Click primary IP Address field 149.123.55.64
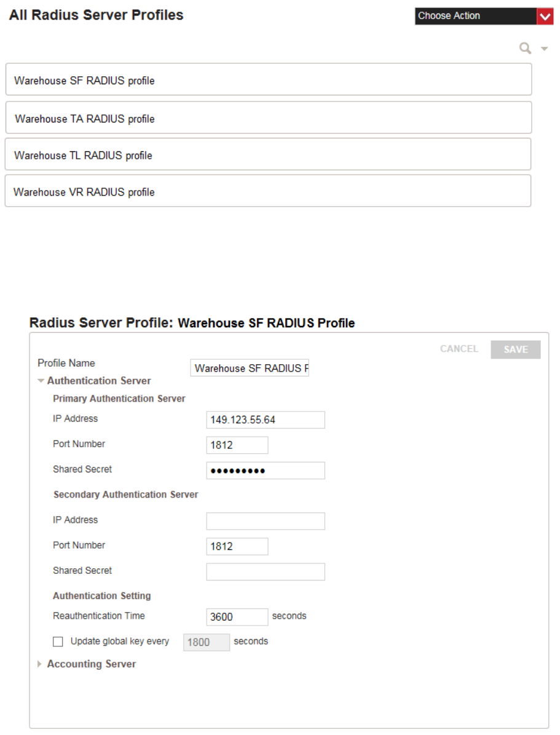The width and height of the screenshot is (560, 735). coord(265,420)
